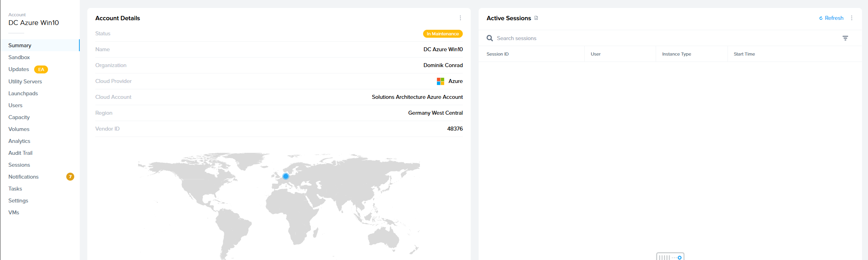Click the blue location marker on map
The width and height of the screenshot is (868, 260).
tap(286, 176)
